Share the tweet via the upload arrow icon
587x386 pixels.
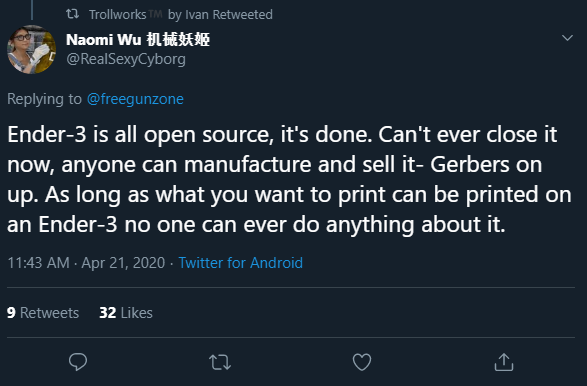pos(504,362)
